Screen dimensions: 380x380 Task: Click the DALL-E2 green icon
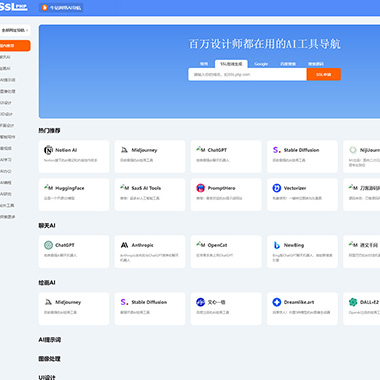(x=353, y=302)
